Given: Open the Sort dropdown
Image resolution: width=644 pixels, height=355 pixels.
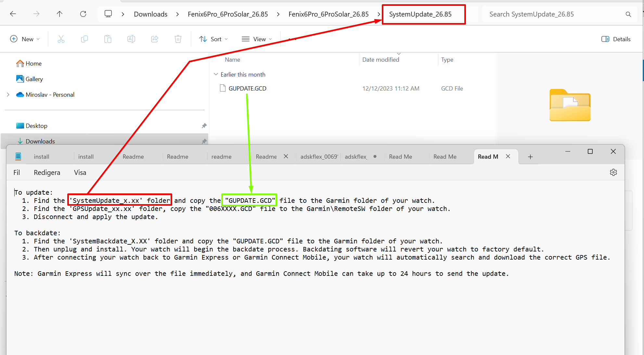Looking at the screenshot, I should coord(213,39).
